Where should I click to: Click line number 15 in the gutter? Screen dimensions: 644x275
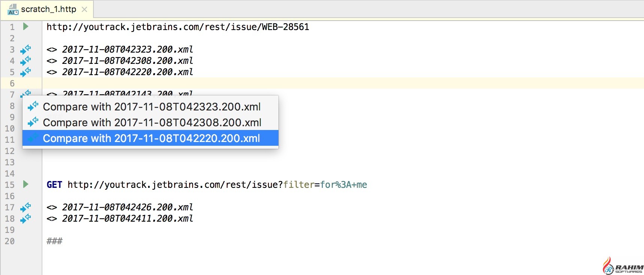point(9,185)
